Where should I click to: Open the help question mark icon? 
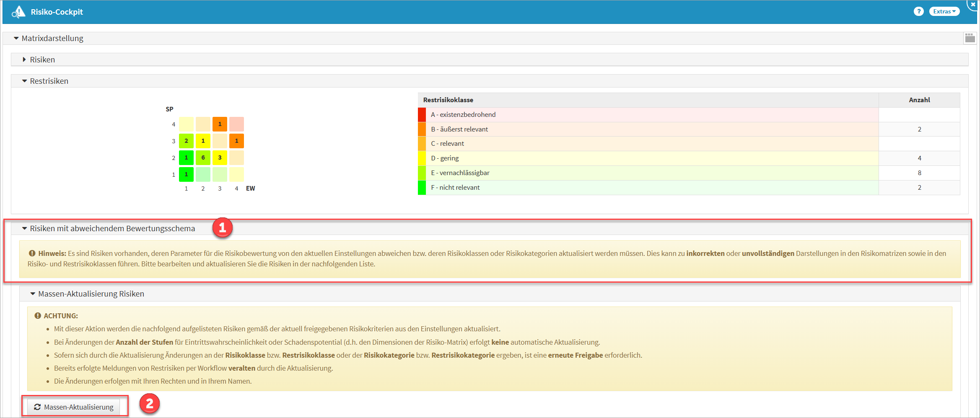tap(918, 11)
